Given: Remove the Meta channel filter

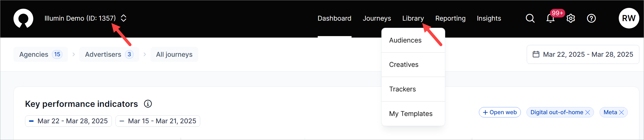Looking at the screenshot, I should pyautogui.click(x=621, y=112).
